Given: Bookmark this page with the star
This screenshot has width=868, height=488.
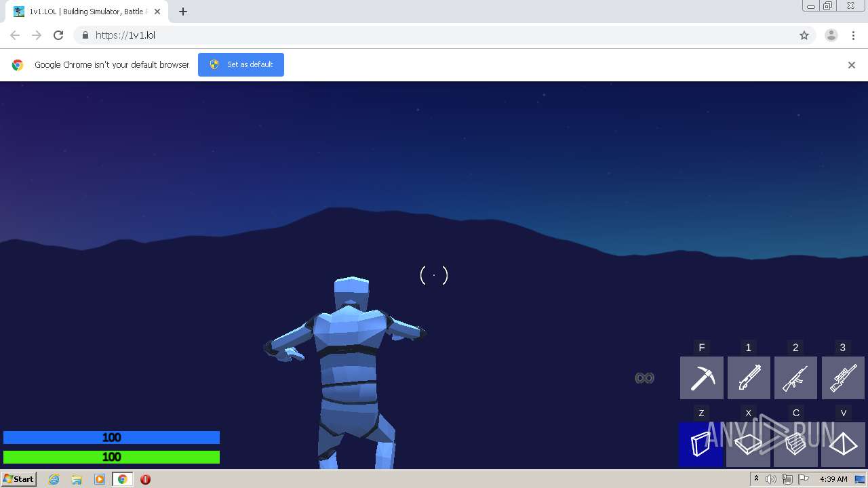Looking at the screenshot, I should pyautogui.click(x=804, y=35).
